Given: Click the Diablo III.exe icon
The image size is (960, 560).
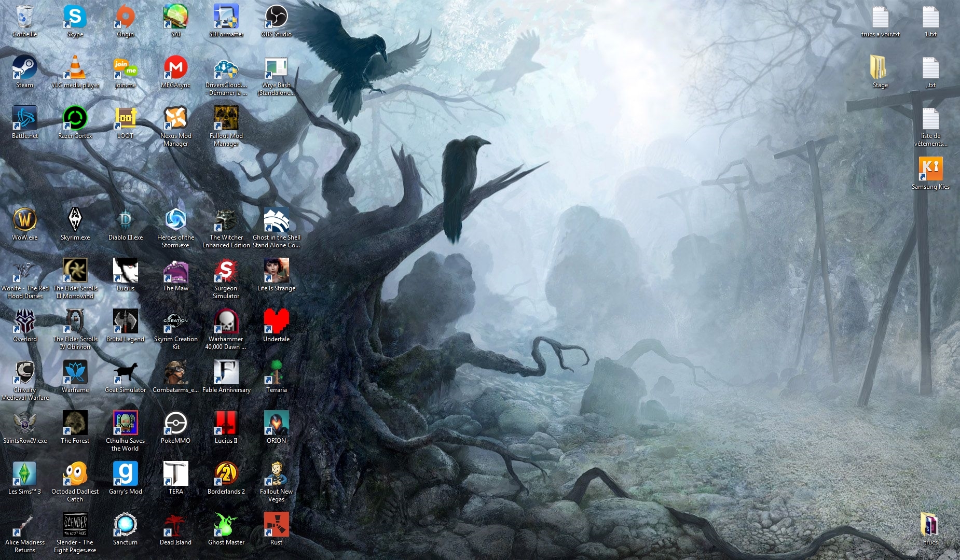Looking at the screenshot, I should tap(125, 220).
